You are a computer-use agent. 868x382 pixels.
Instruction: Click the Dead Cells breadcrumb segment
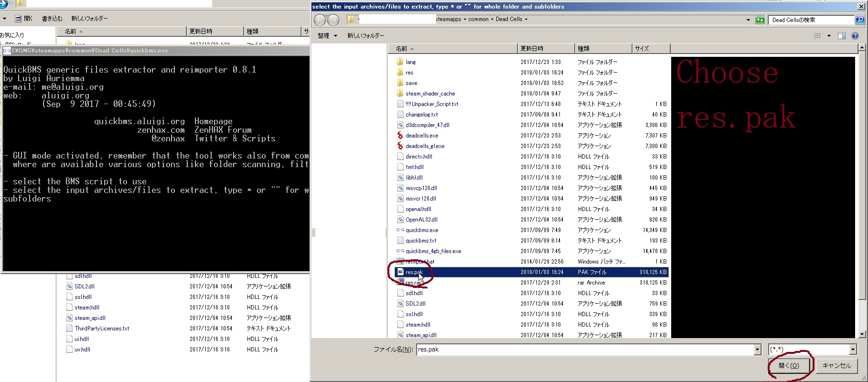click(509, 20)
